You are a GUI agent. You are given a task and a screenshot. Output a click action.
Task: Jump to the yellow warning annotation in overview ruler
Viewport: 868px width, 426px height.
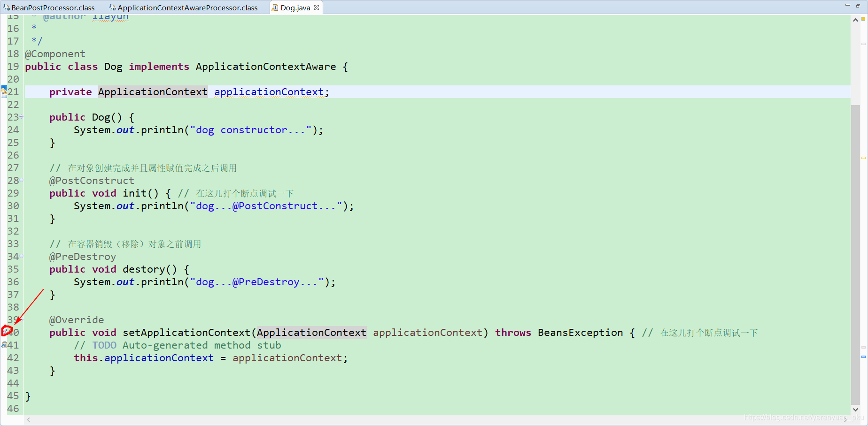[x=863, y=158]
